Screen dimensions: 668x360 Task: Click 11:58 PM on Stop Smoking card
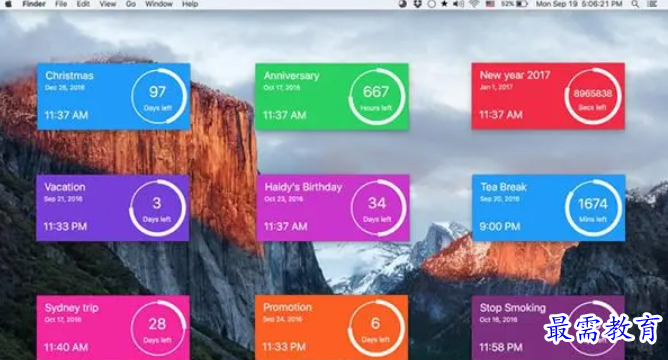click(501, 347)
